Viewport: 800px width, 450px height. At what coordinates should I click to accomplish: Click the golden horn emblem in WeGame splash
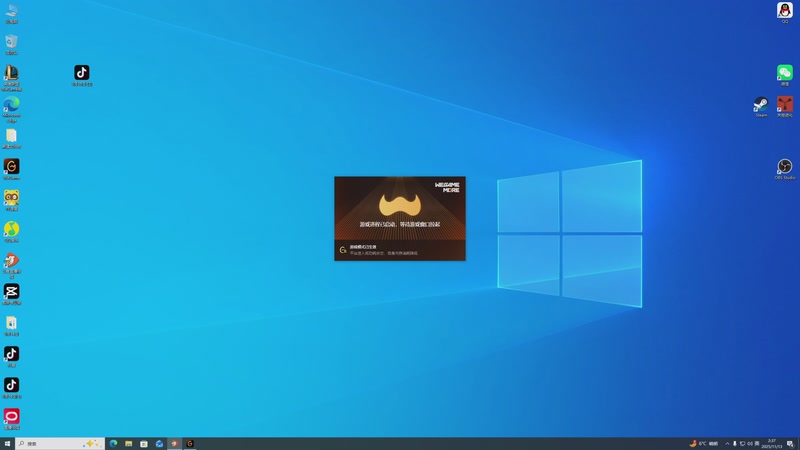[x=399, y=205]
